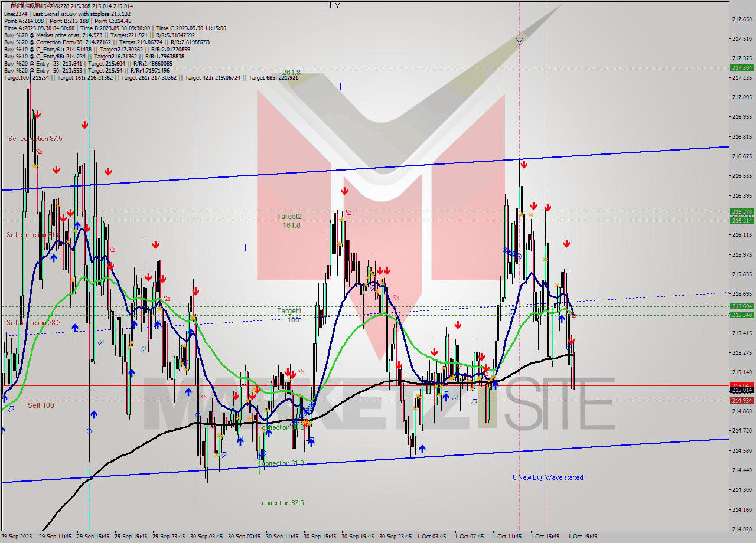Click the 'Sell correction 38.2' label
756x543 pixels.
34,323
